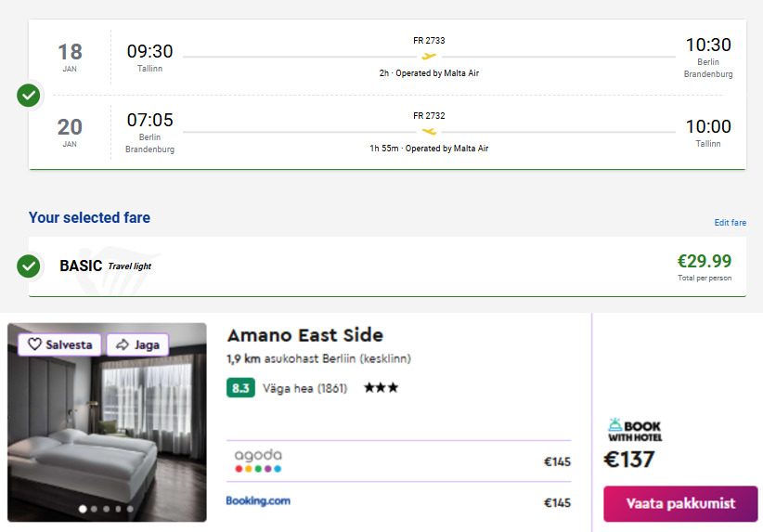The height and width of the screenshot is (532, 763).
Task: Click the green checkmark beside the flights
Action: 28,95
